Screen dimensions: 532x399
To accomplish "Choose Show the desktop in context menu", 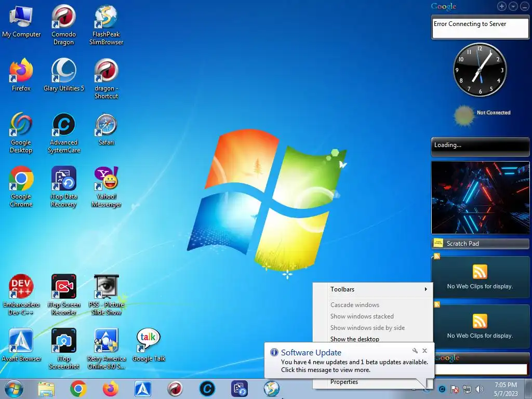I will [373, 339].
